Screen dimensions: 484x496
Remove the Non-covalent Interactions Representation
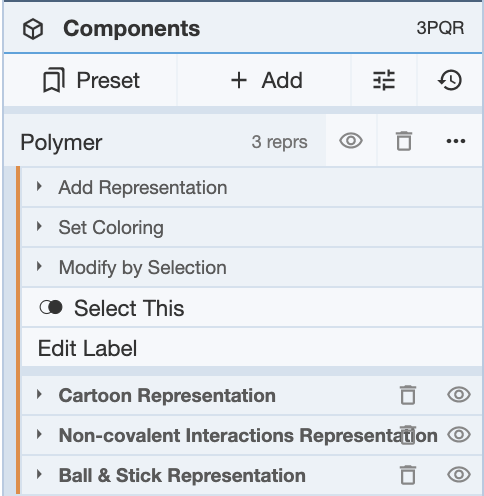[x=408, y=435]
